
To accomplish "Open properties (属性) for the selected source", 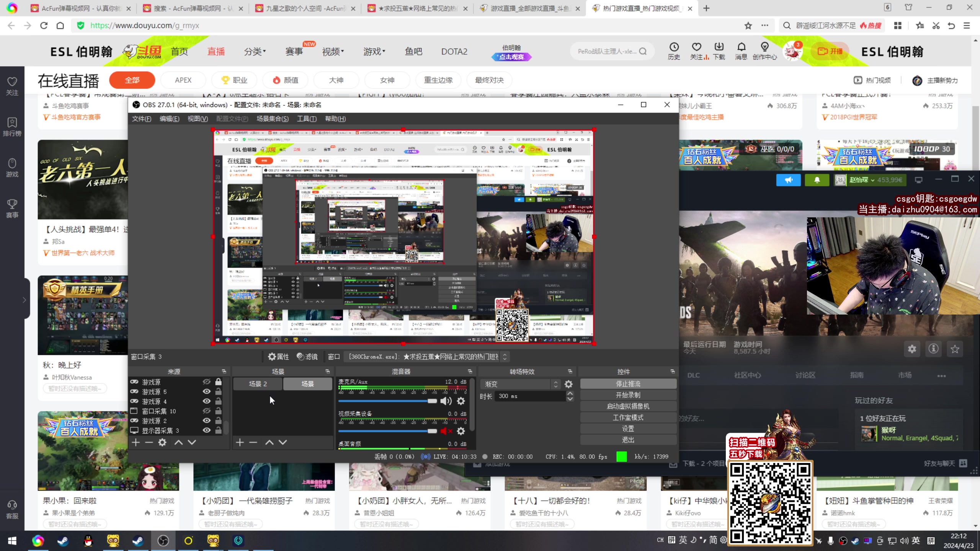I will (278, 357).
